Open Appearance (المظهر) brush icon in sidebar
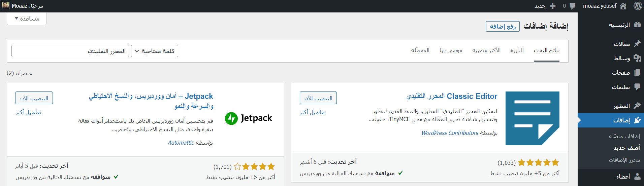The width and height of the screenshot is (644, 186). [x=637, y=106]
